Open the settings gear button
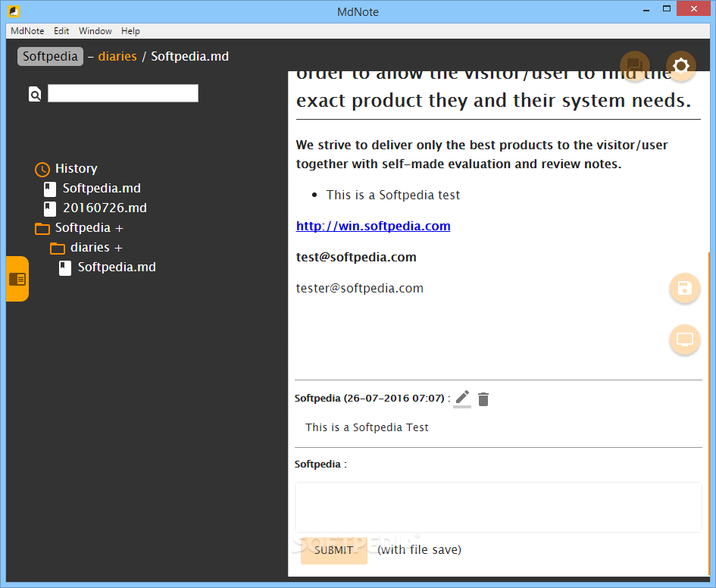Viewport: 716px width, 588px height. [681, 66]
